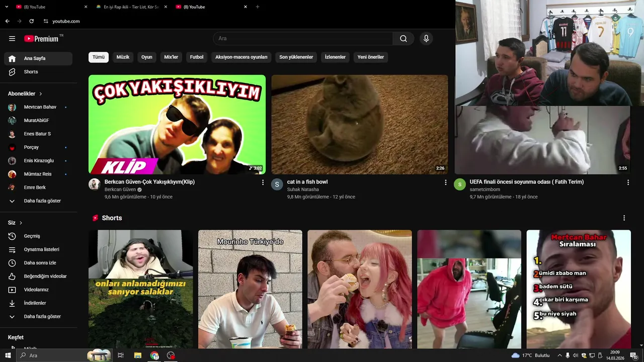Open Windows Start menu
This screenshot has height=362, width=644.
[8, 355]
